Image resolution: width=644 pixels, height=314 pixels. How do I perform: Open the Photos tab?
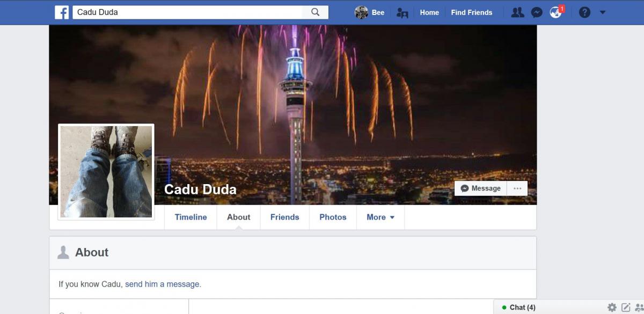333,217
